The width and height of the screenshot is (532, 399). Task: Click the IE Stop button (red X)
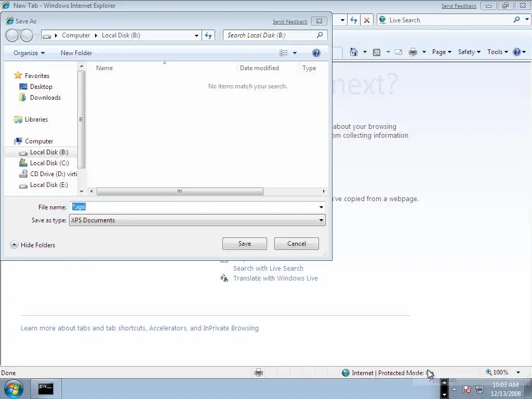pos(367,20)
